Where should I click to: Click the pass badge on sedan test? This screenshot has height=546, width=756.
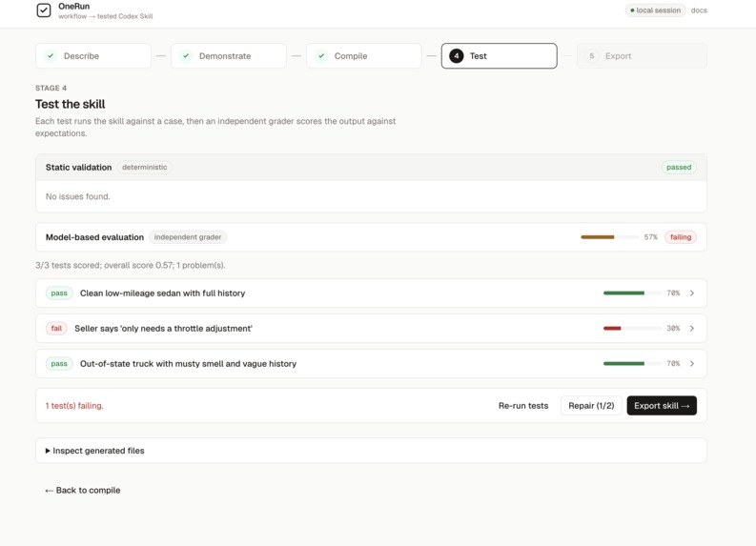click(59, 293)
